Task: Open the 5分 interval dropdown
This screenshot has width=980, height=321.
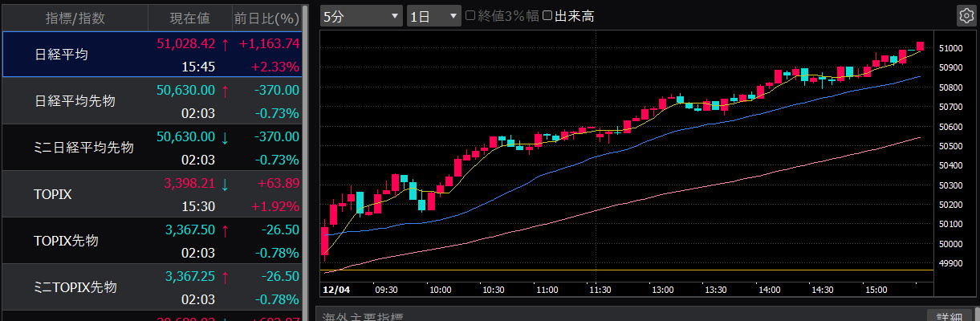Action: (360, 16)
